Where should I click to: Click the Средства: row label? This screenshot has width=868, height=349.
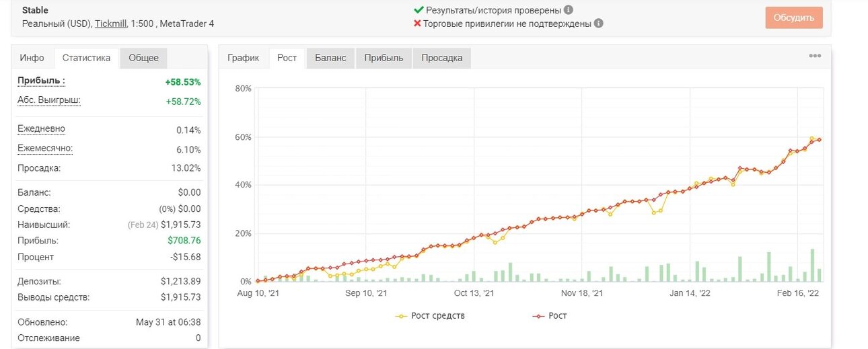[38, 209]
